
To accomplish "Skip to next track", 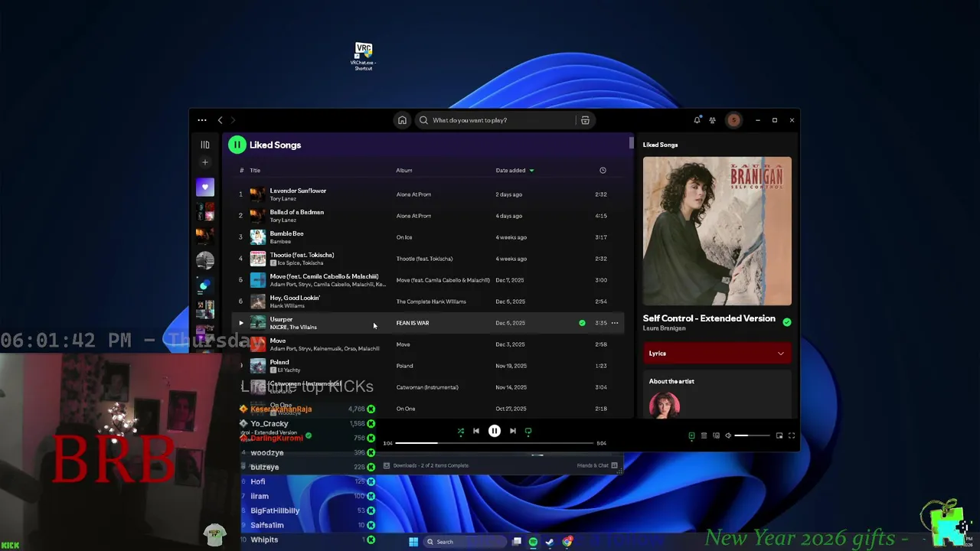I will 513,432.
